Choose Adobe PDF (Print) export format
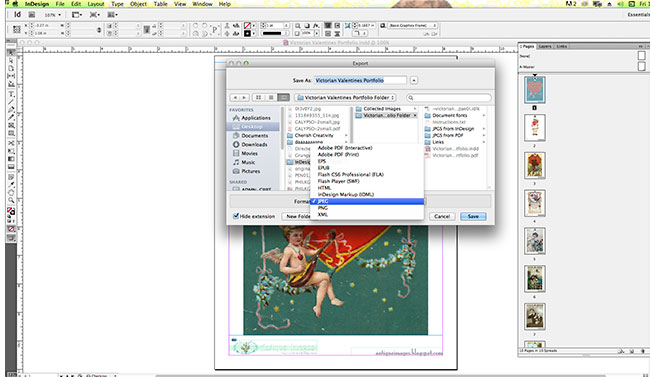This screenshot has height=377, width=650. pyautogui.click(x=367, y=154)
